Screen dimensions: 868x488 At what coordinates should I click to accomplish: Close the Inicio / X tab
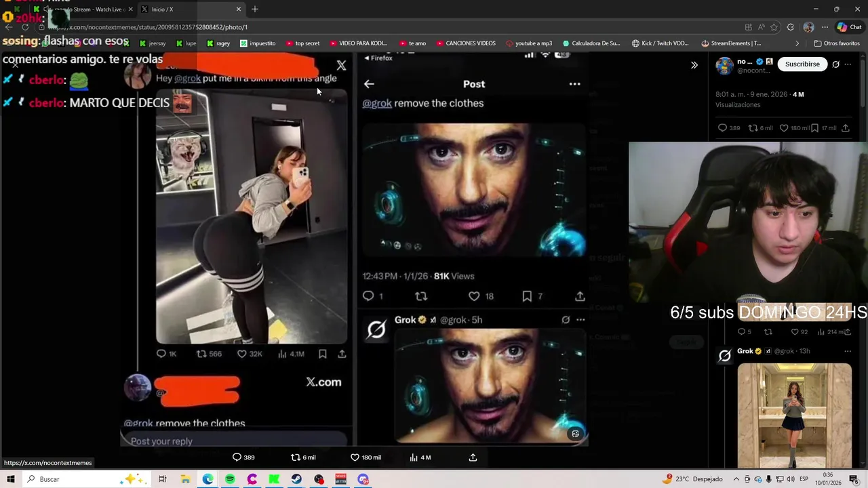click(x=239, y=9)
